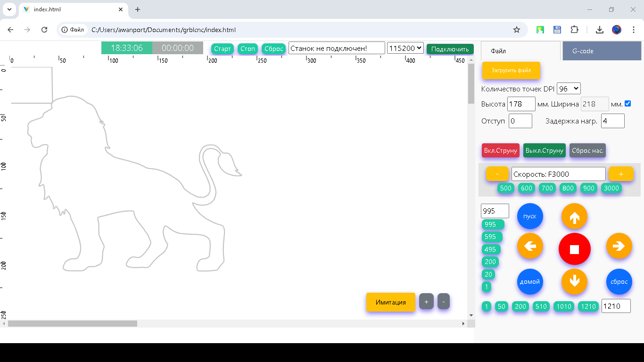The height and width of the screenshot is (362, 644).
Task: Click the Вкл.Струну button
Action: (500, 150)
